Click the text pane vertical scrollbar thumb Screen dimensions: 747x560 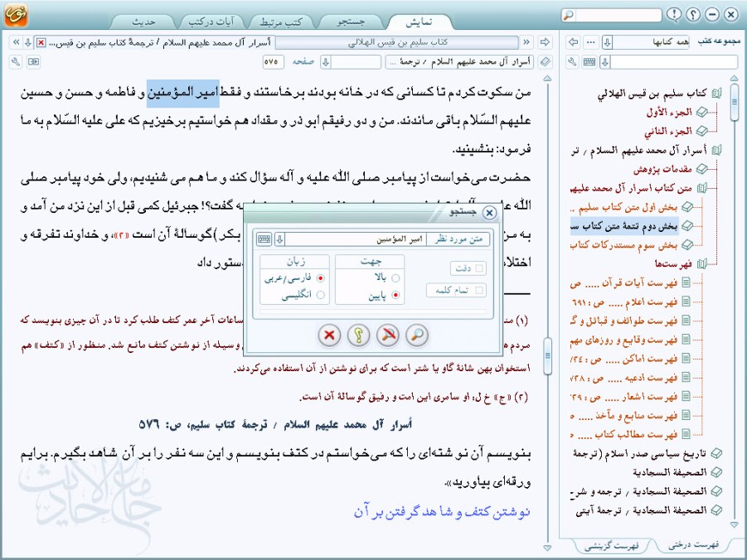pos(547,355)
